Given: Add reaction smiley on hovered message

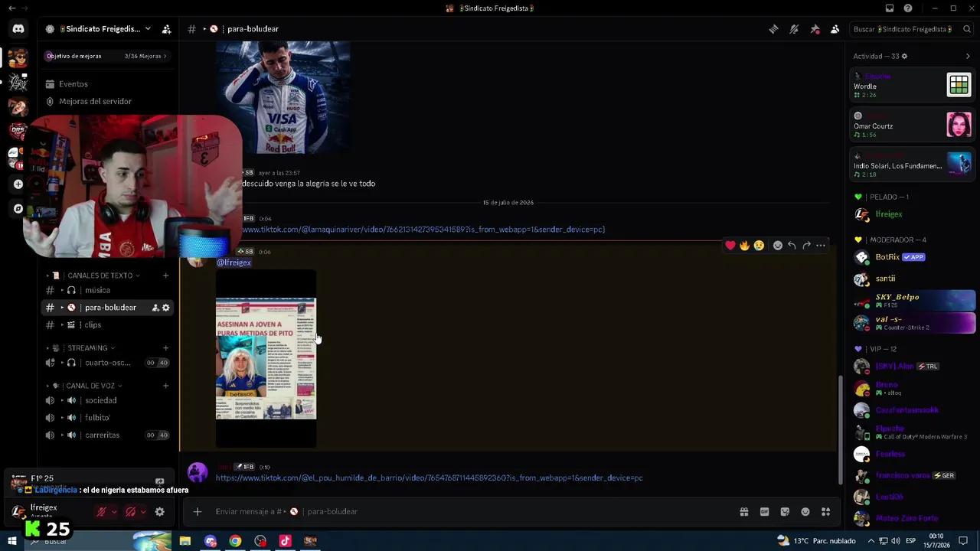Looking at the screenshot, I should click(x=778, y=245).
